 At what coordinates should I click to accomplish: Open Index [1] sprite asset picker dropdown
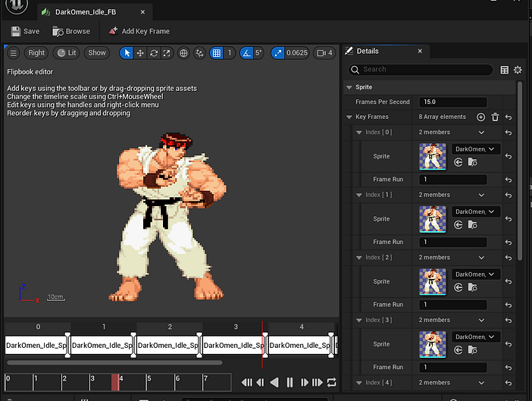[476, 211]
